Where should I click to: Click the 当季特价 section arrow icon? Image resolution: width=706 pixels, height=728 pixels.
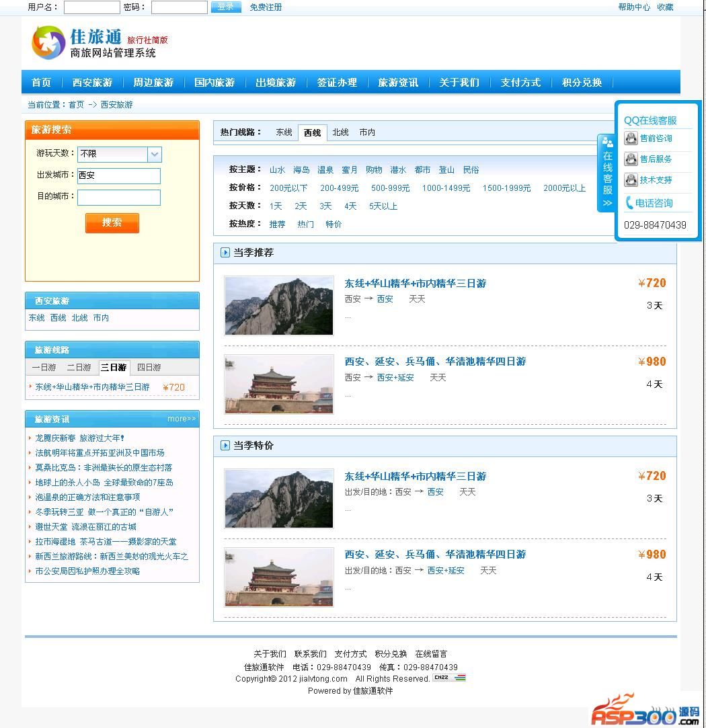pos(225,445)
